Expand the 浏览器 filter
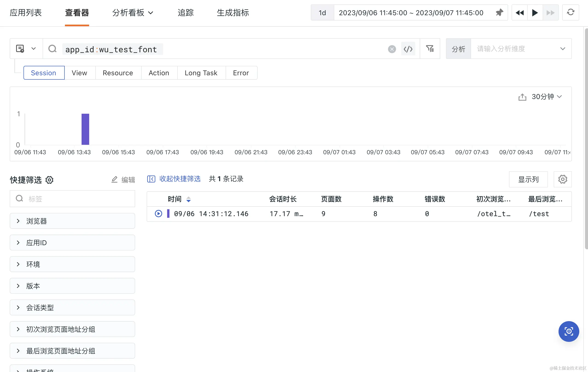Screen dimensions: 588x372 click(x=72, y=221)
